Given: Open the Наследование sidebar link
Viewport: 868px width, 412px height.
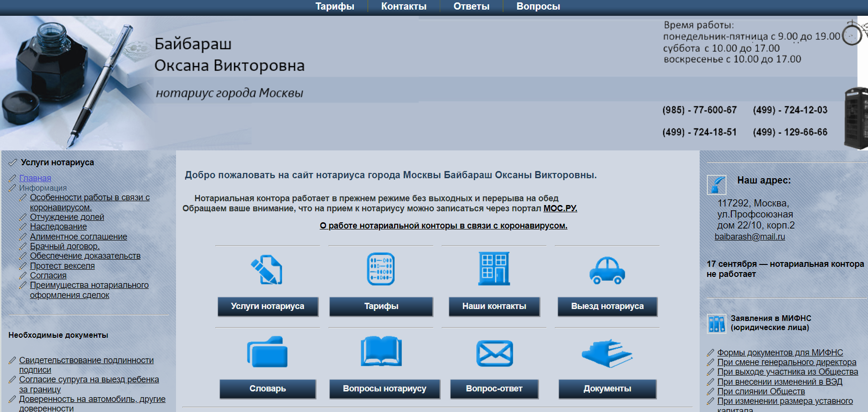Looking at the screenshot, I should (58, 227).
